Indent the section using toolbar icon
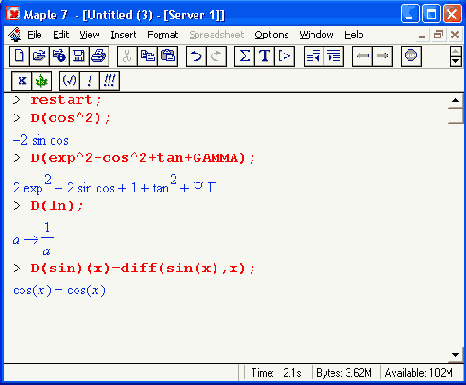The height and width of the screenshot is (385, 466). (334, 56)
